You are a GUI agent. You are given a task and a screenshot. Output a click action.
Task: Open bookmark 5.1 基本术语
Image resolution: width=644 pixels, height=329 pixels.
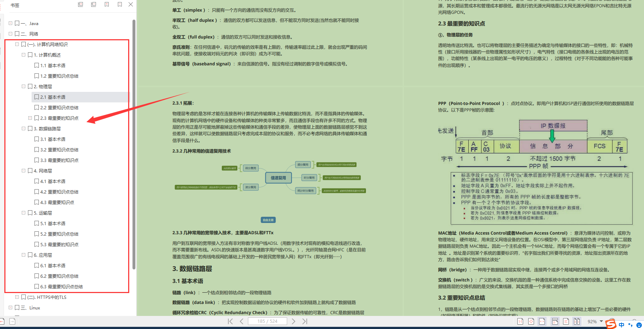pyautogui.click(x=53, y=223)
